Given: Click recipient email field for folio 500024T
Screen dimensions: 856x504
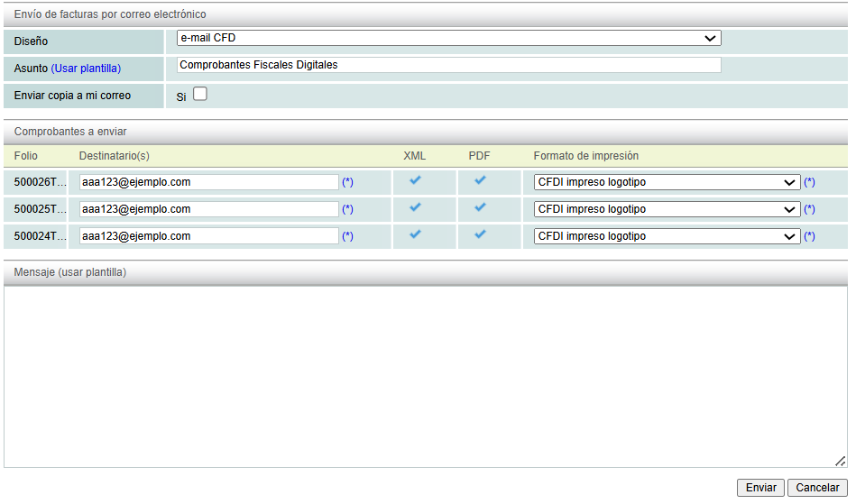Looking at the screenshot, I should (x=208, y=236).
